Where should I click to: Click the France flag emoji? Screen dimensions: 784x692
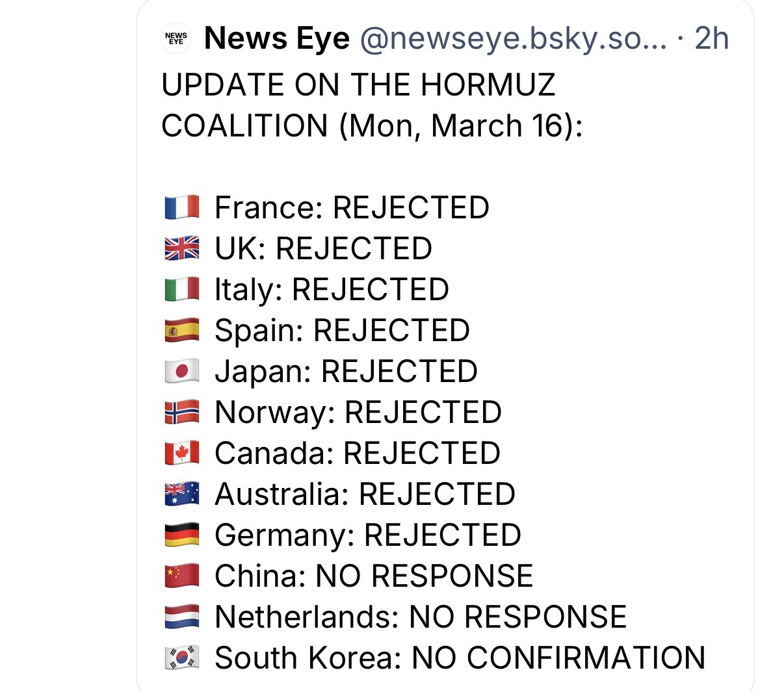coord(182,207)
